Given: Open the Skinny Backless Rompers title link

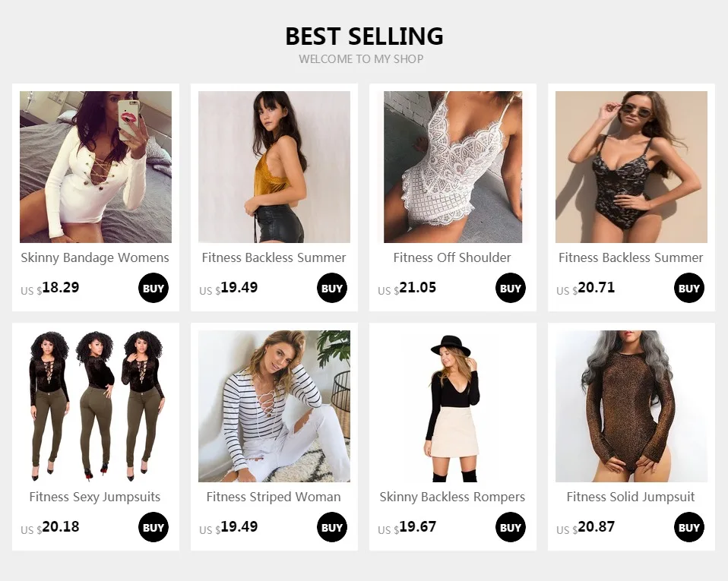Looking at the screenshot, I should [x=452, y=497].
